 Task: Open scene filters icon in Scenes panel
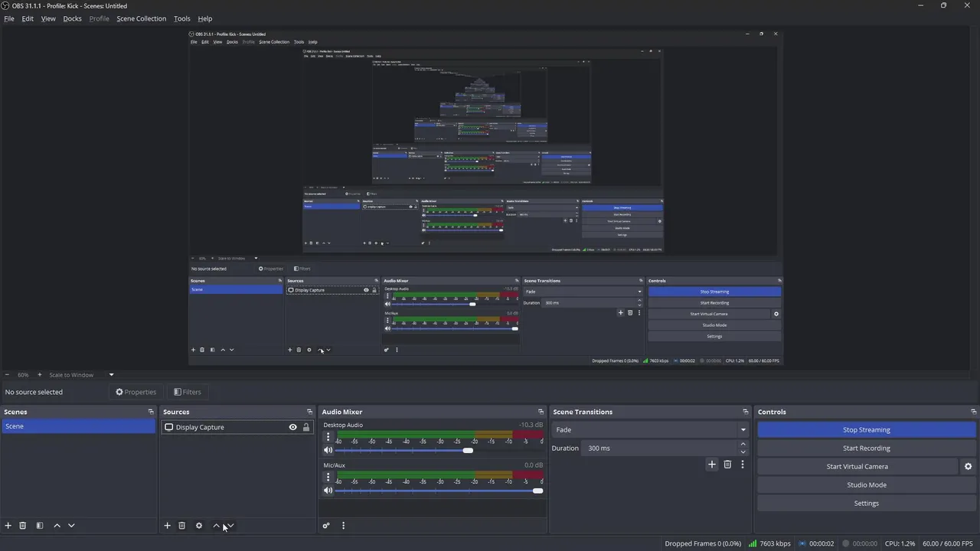pos(40,526)
